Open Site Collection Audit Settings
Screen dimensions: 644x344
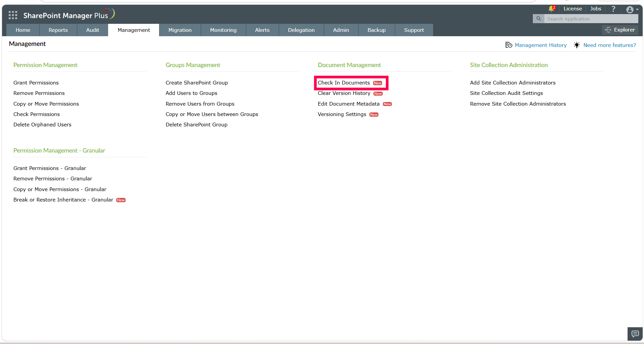click(x=506, y=93)
